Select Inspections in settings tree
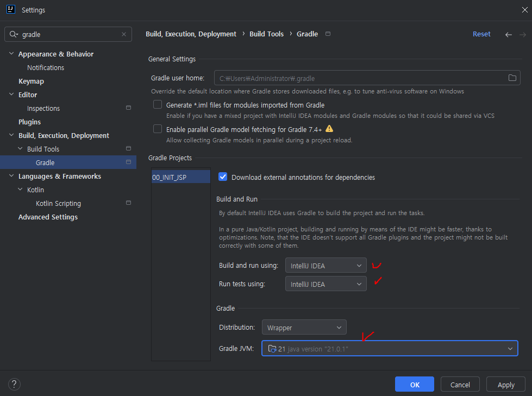This screenshot has height=396, width=532. click(43, 109)
